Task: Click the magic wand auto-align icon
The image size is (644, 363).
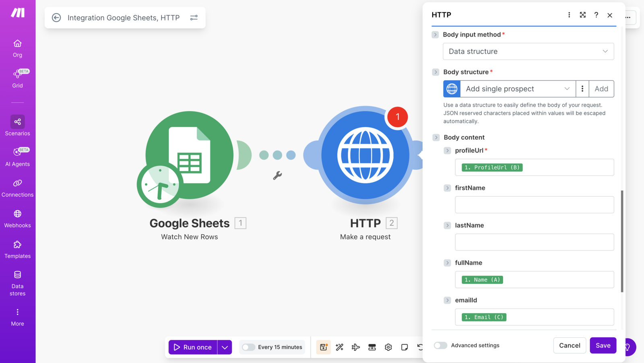Action: (339, 347)
